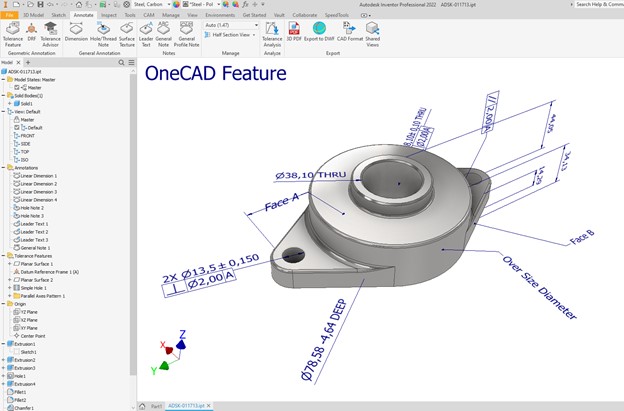Click the model browser vertical scrollbar
Viewport: 624px width, 411px height.
click(x=133, y=224)
